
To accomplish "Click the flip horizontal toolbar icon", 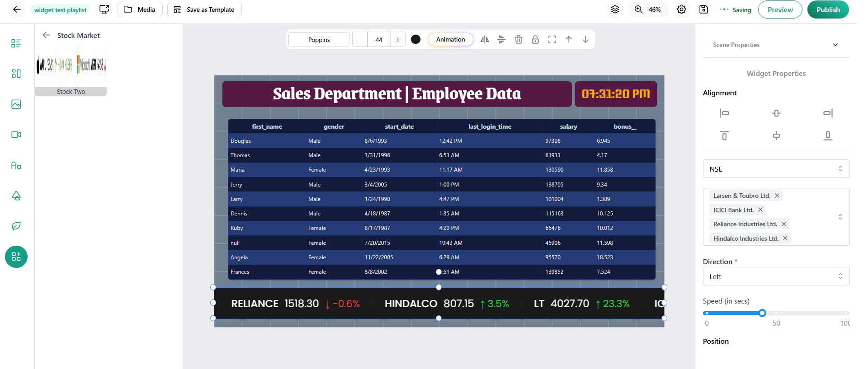I will point(485,40).
